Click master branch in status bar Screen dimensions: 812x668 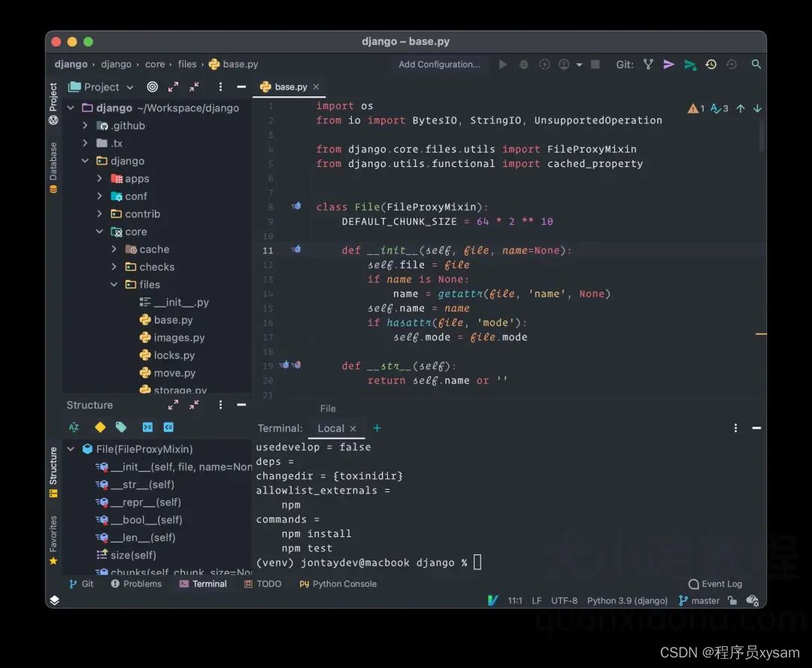pyautogui.click(x=699, y=600)
